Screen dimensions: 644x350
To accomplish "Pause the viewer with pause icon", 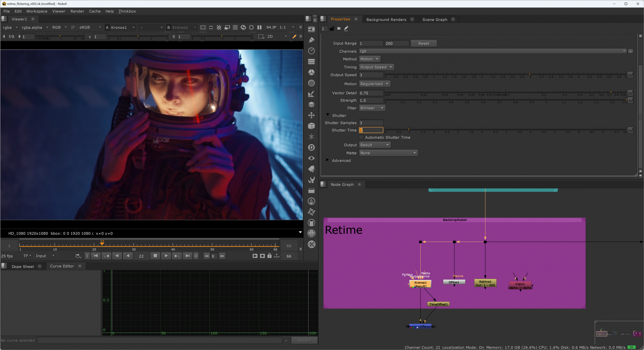I will [x=259, y=27].
